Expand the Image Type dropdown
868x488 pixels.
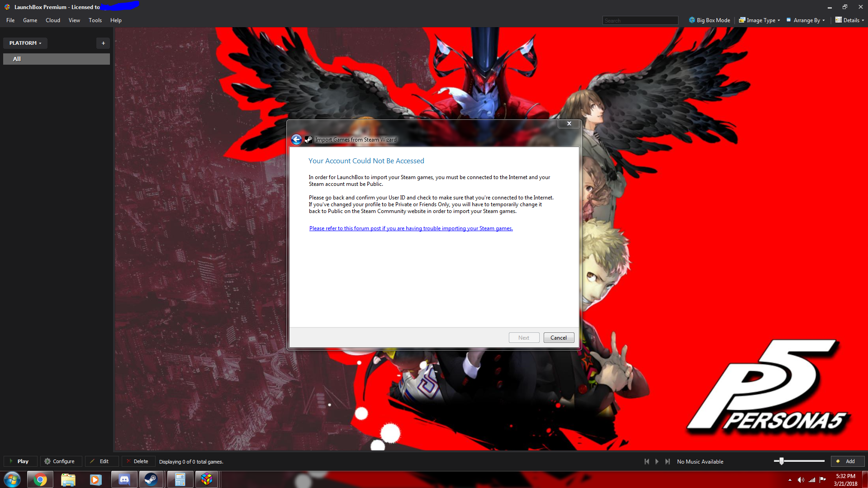[759, 20]
